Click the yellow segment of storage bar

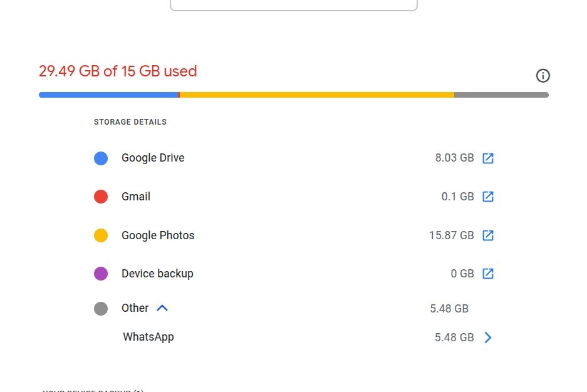[316, 95]
